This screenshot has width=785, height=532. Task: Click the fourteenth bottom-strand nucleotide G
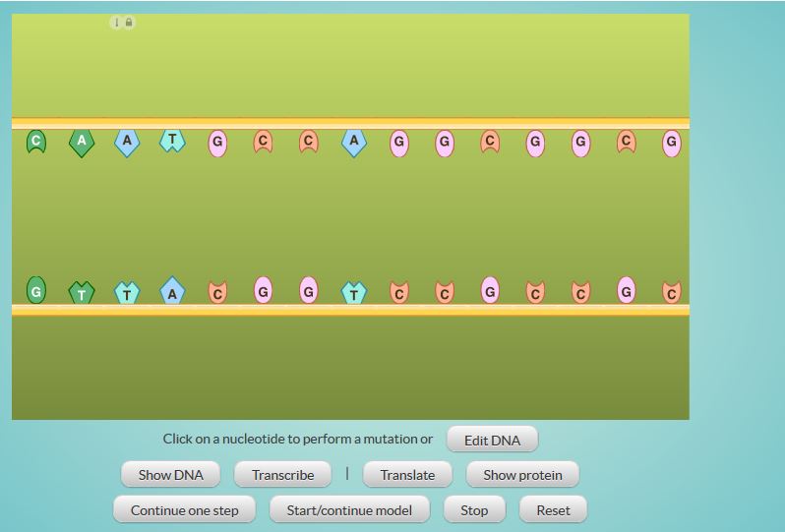[x=627, y=290]
